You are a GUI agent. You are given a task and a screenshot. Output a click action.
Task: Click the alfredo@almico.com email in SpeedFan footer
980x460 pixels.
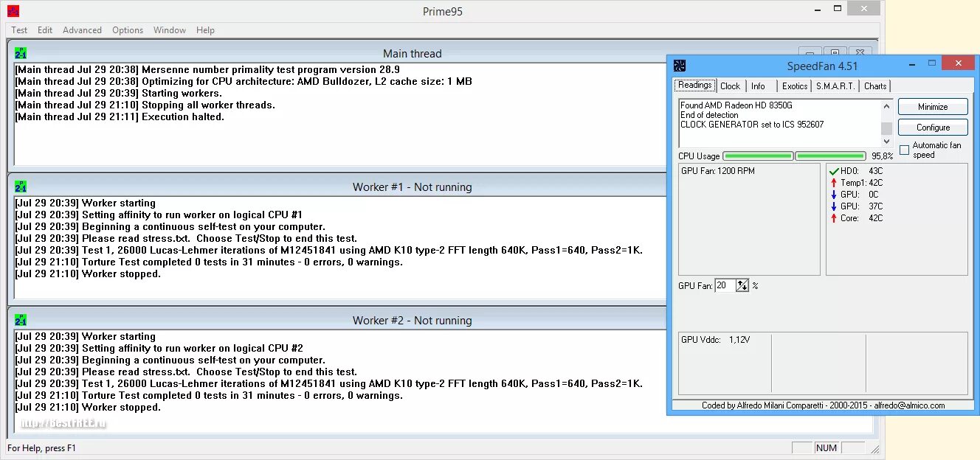click(x=909, y=405)
